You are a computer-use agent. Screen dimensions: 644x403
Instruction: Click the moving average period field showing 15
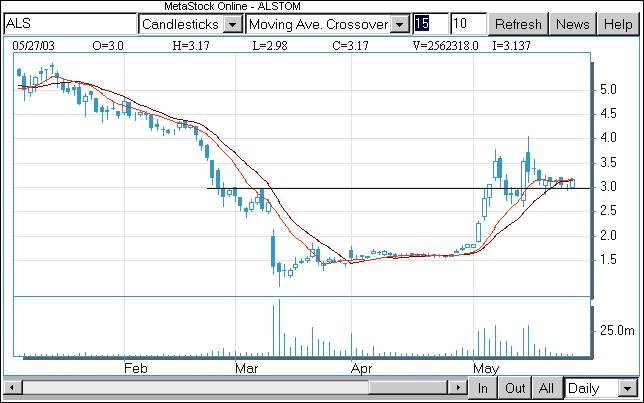[430, 24]
